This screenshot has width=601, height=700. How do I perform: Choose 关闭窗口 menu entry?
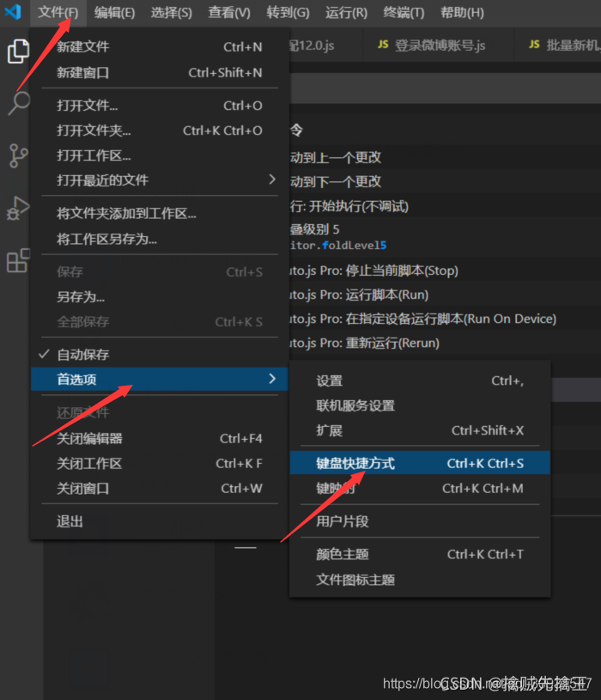click(159, 489)
